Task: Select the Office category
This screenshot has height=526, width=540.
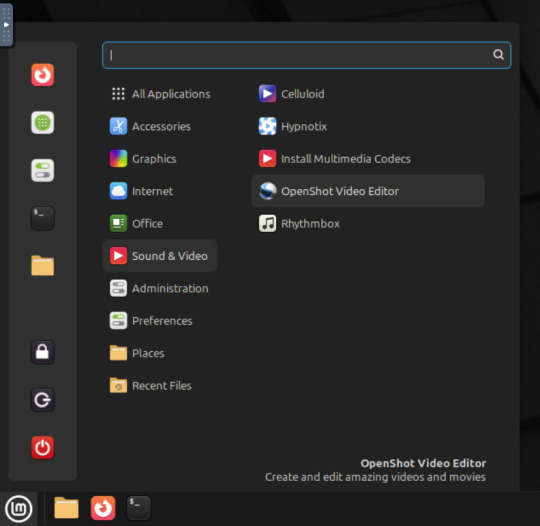Action: click(159, 223)
